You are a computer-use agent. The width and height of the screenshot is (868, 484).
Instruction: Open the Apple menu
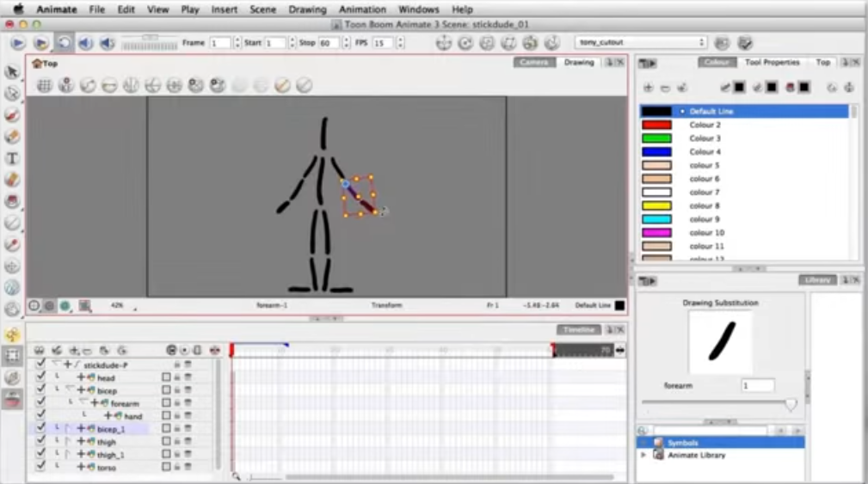18,9
